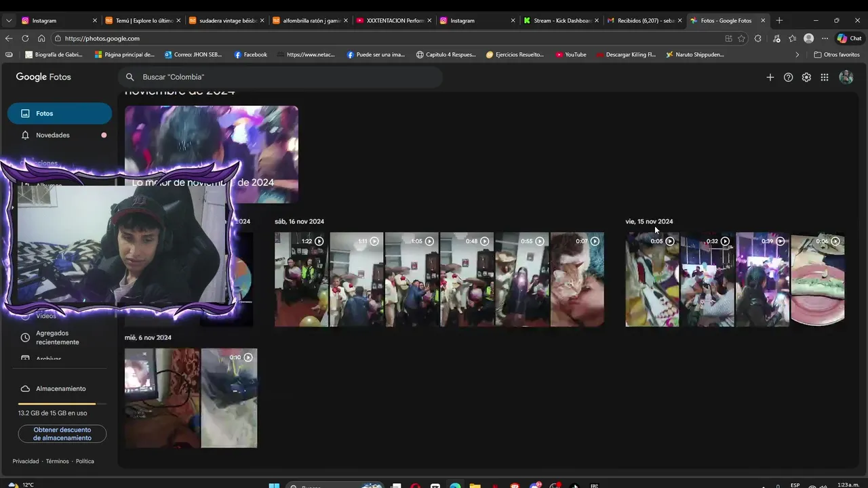
Task: Click the Google Fotos logo
Action: coord(43,77)
